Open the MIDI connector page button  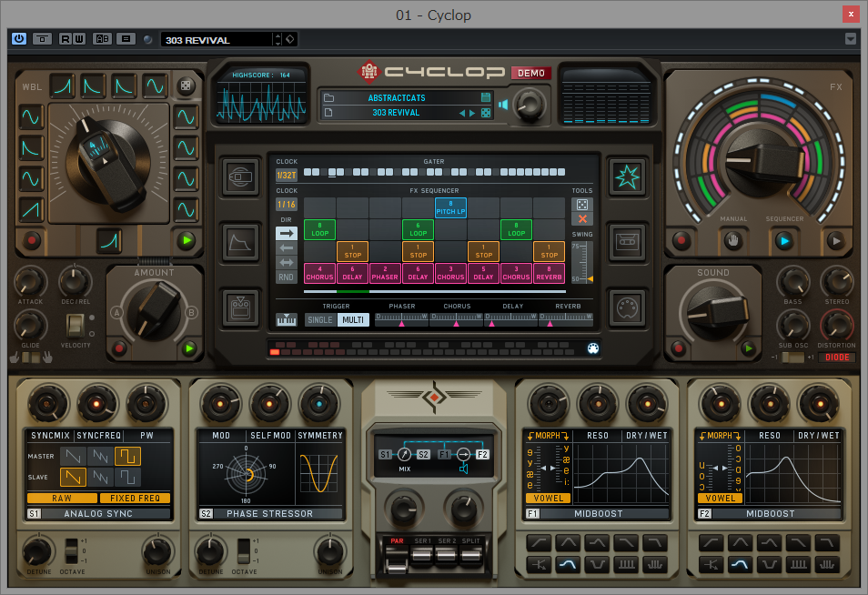coord(627,308)
